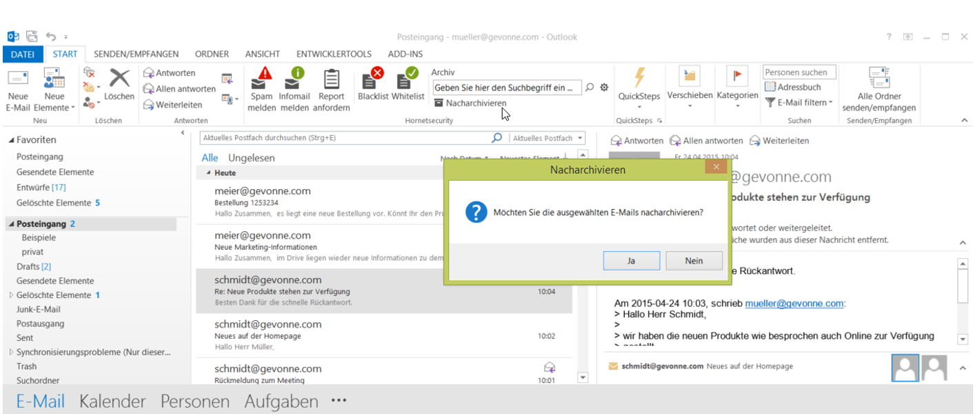Collapse the ribbon with the chevron
This screenshot has height=414, width=980.
[x=964, y=121]
